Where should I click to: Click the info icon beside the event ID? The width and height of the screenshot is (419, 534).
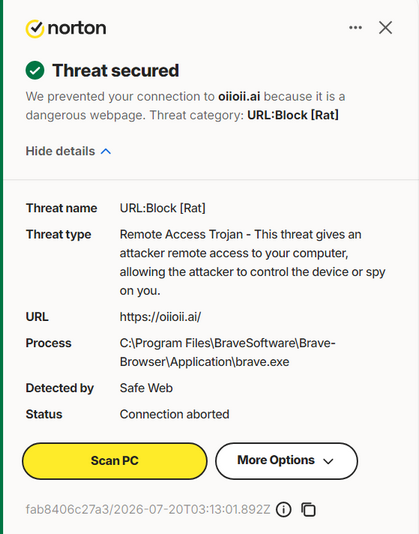[x=283, y=510]
